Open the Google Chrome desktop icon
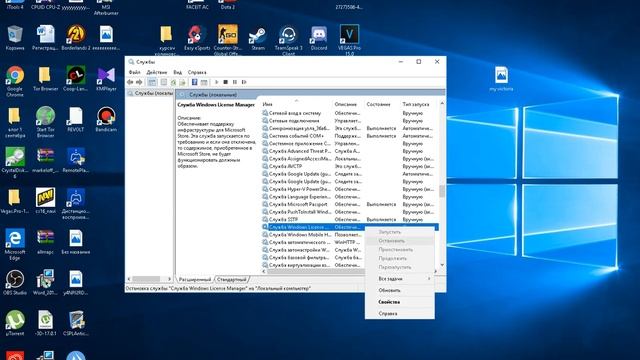Screen dimensions: 640x360 [x=15, y=81]
